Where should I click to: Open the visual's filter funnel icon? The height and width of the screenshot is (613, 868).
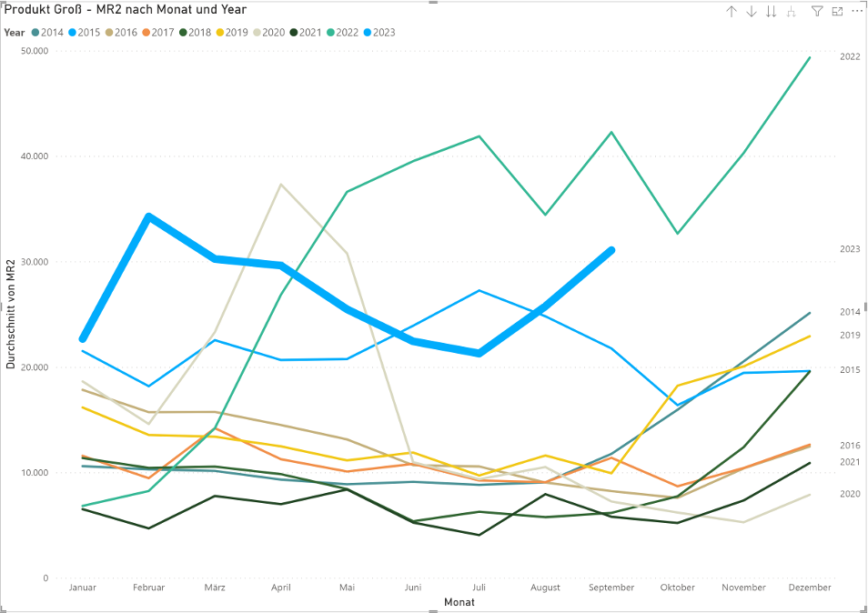[817, 12]
